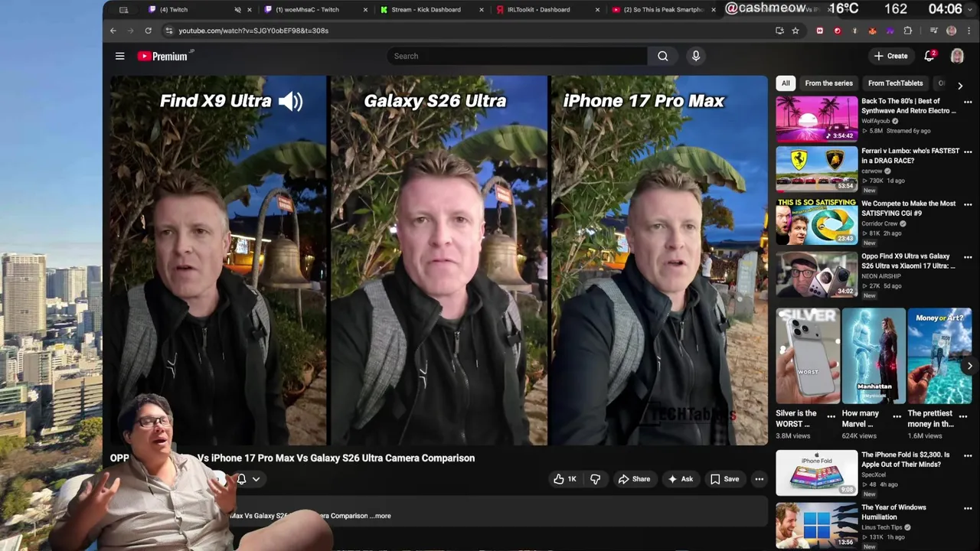Open more actions ellipsis below video
980x551 pixels.
(759, 479)
